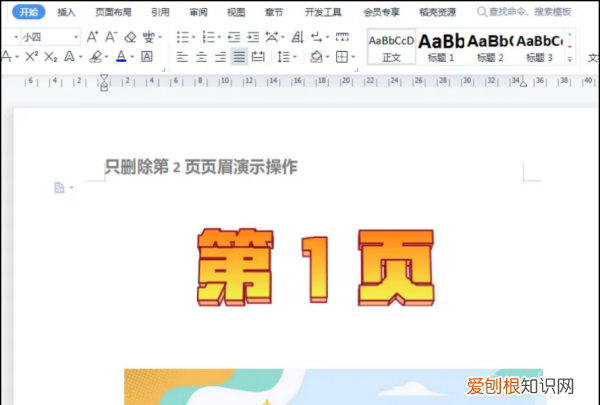
Task: Align text right
Action: coord(220,57)
